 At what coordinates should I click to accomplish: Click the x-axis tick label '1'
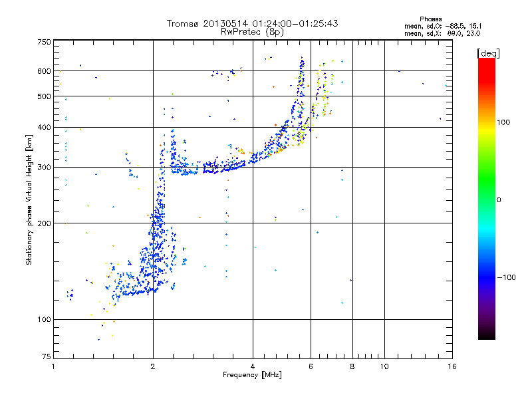[53, 366]
